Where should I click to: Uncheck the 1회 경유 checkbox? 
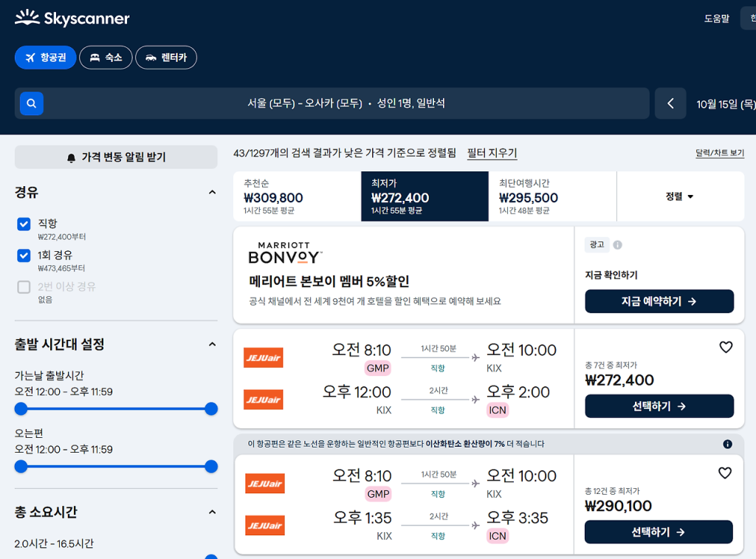(24, 256)
